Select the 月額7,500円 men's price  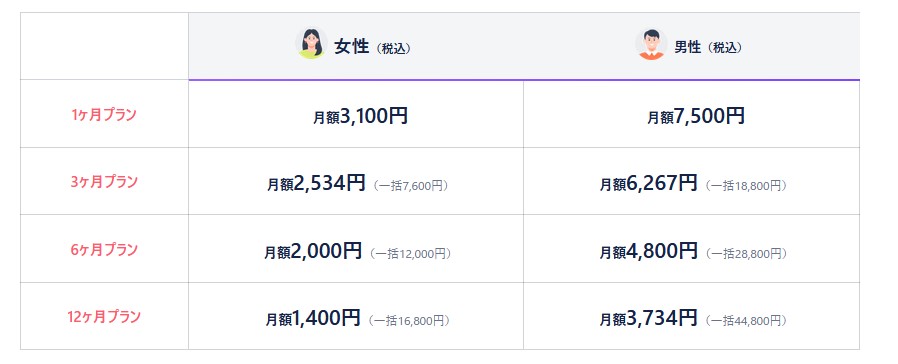pos(696,116)
